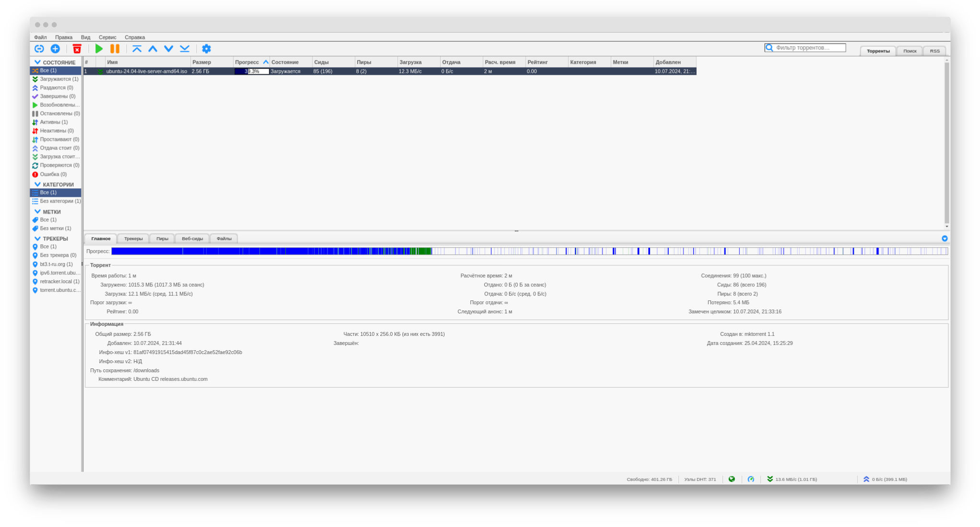Click the orange pause torrents icon
This screenshot has height=527, width=980.
[x=115, y=48]
